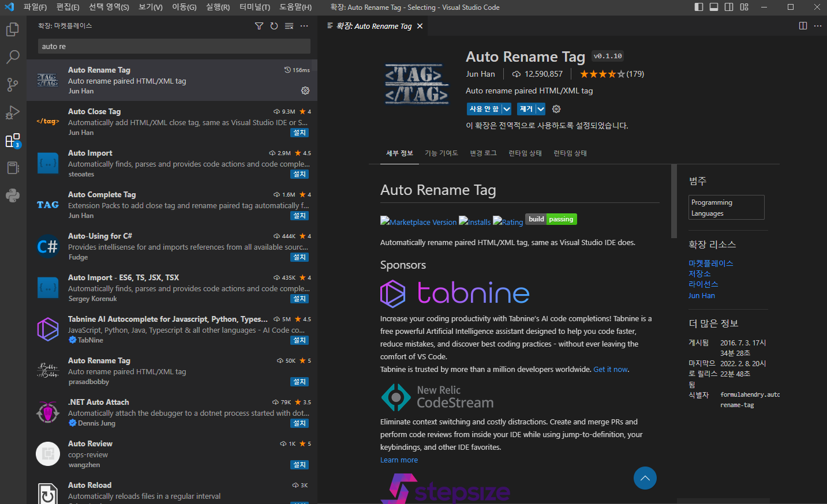Screen dimensions: 827x504
Task: Click the extension detail vertical scrollbar
Action: (674, 201)
